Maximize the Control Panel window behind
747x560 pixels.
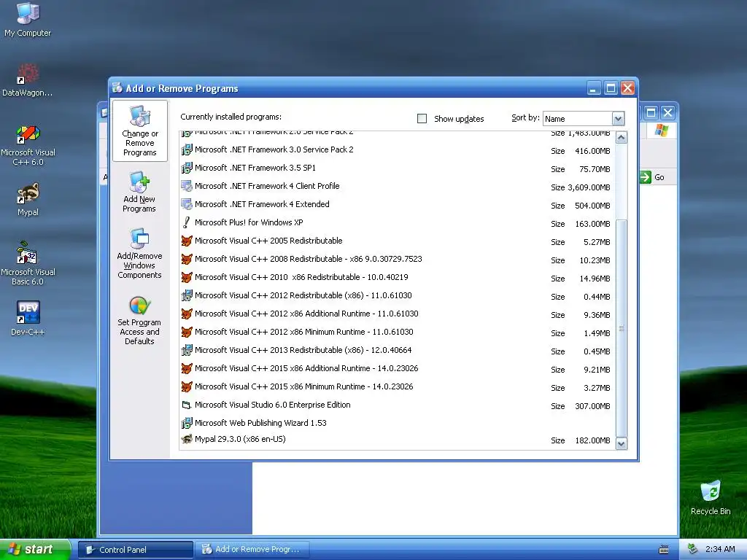[651, 113]
